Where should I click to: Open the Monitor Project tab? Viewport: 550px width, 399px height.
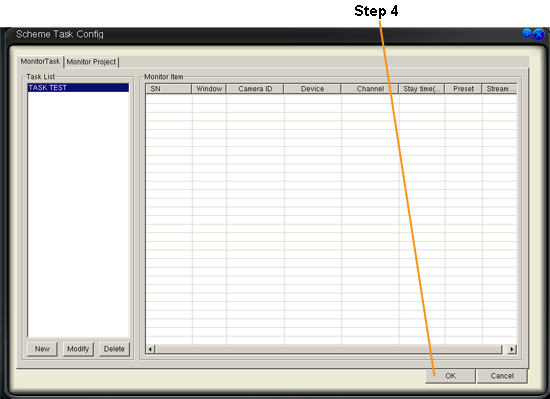point(91,62)
